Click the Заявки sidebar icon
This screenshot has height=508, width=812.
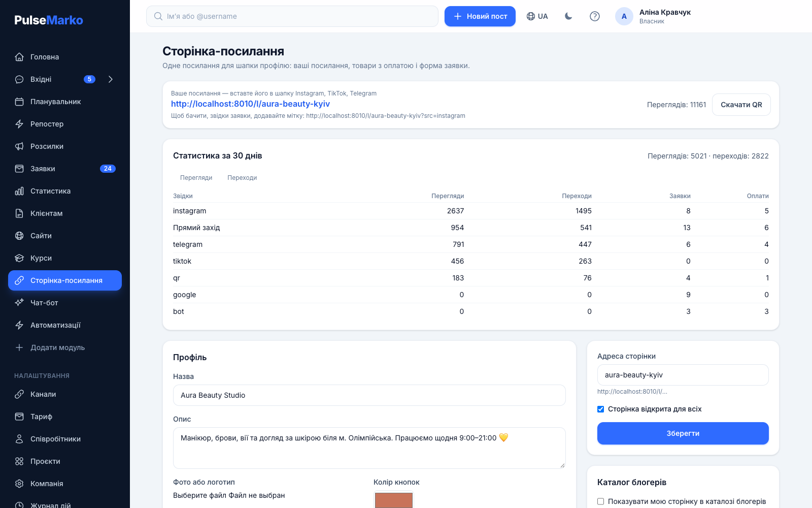[x=19, y=169]
